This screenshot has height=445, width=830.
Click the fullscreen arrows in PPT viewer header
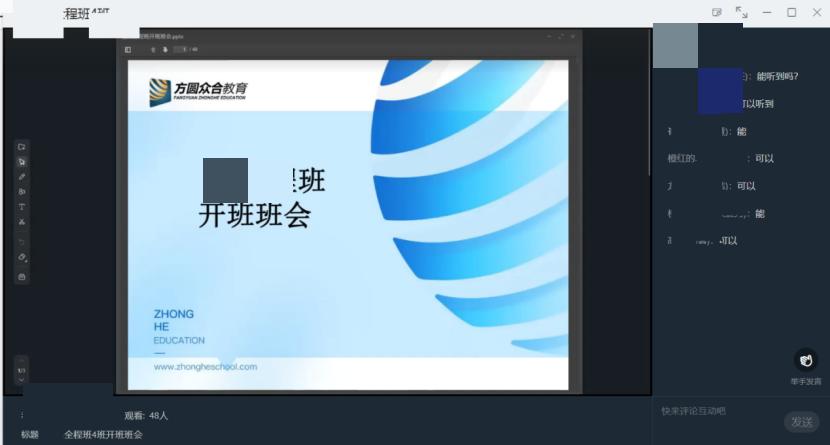click(561, 37)
